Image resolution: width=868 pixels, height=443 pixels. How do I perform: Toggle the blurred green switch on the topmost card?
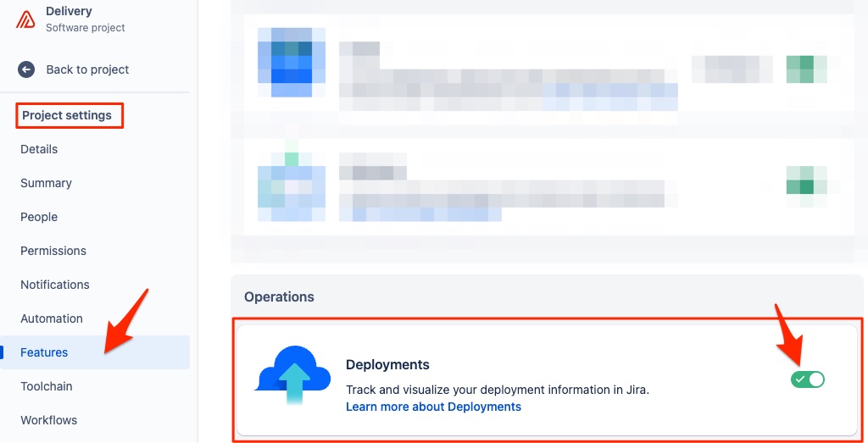coord(806,69)
